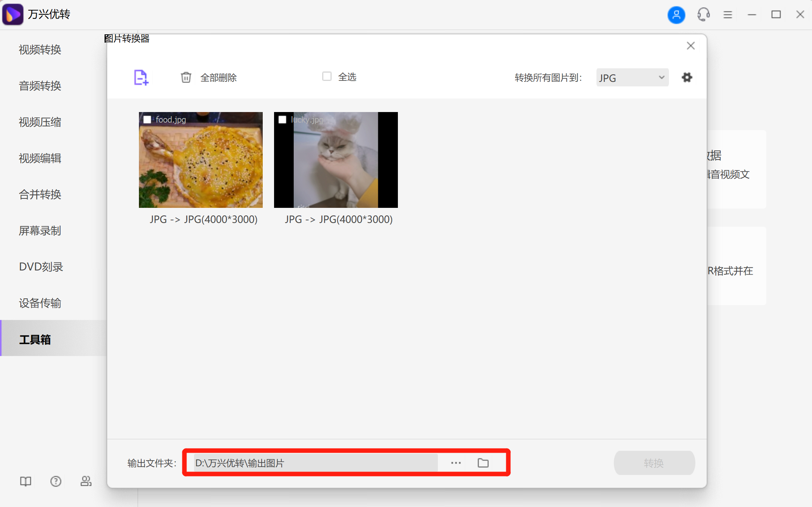This screenshot has height=507, width=812.
Task: Open output folder with the folder icon
Action: click(x=482, y=463)
